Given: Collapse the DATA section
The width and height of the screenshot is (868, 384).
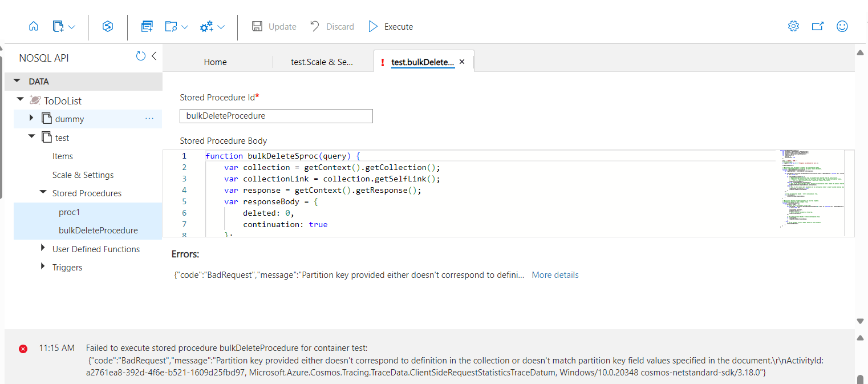Looking at the screenshot, I should [17, 81].
